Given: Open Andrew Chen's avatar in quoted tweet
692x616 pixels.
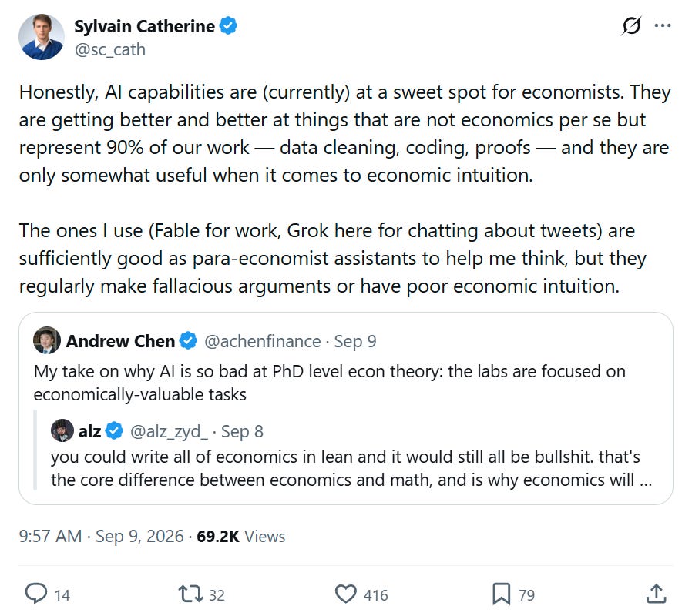Looking at the screenshot, I should (x=47, y=340).
